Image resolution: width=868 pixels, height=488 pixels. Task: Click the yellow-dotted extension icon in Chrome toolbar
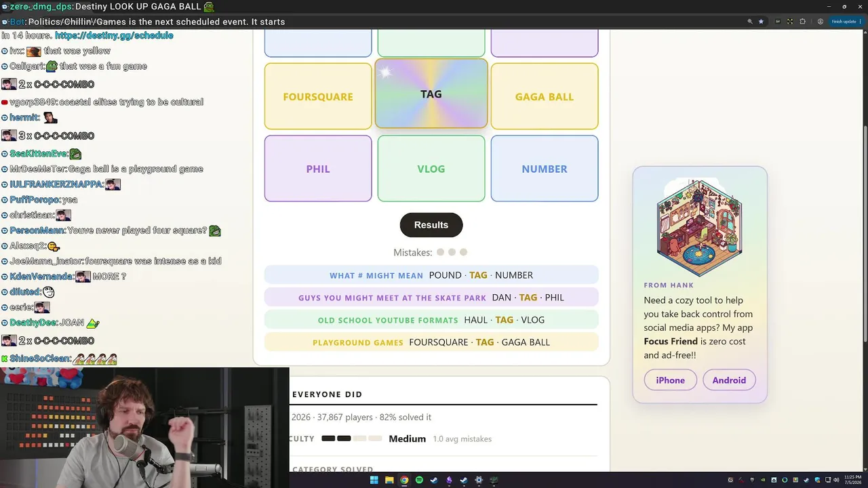tap(790, 22)
